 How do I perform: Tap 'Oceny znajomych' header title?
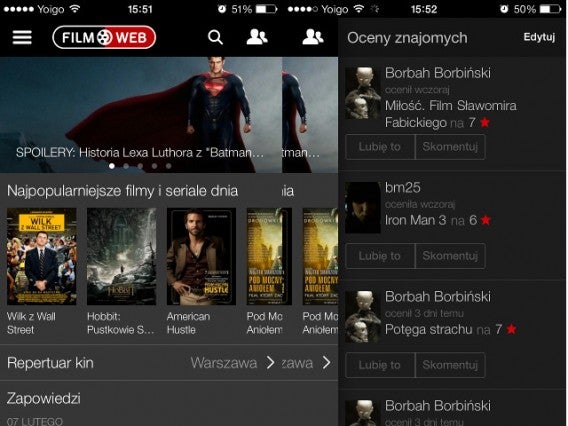click(407, 38)
